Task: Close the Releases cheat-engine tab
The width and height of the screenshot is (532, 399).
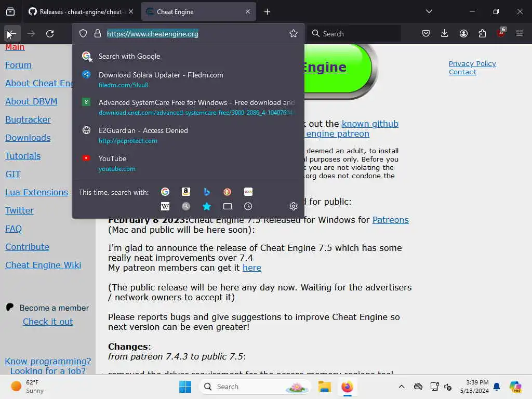Action: click(x=131, y=11)
